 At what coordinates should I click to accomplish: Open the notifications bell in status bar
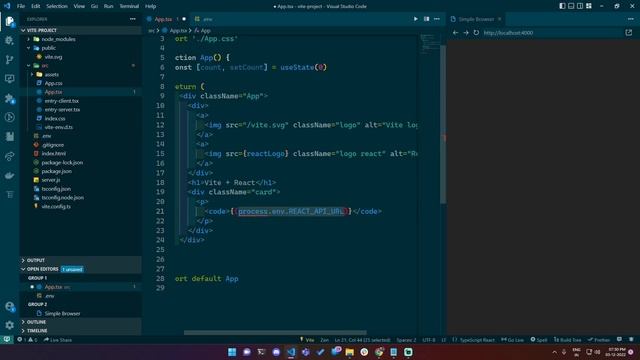(631, 340)
